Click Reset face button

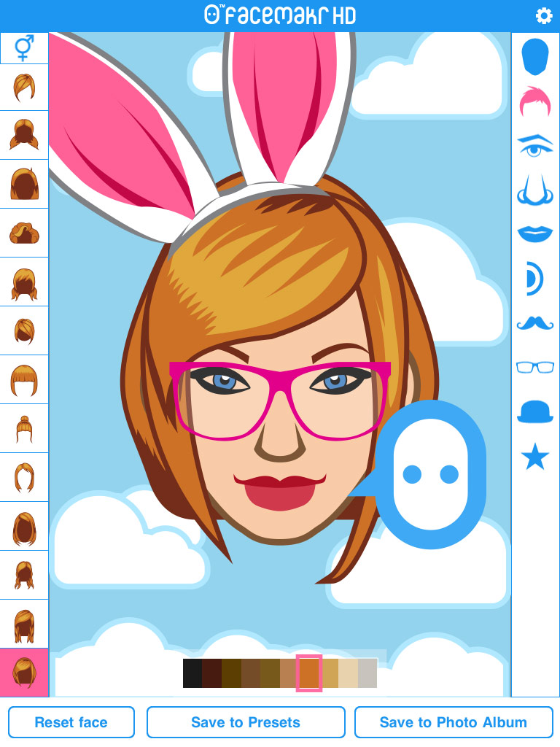tap(71, 722)
